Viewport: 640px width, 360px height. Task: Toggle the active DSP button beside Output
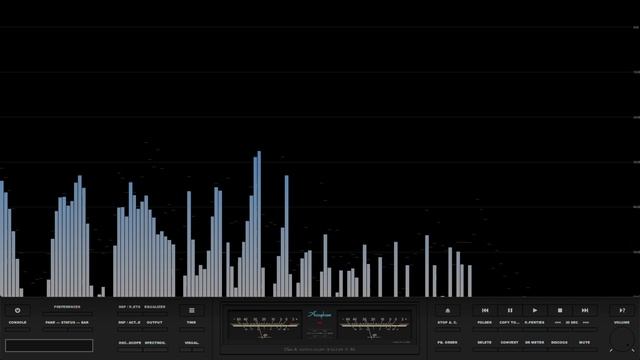tap(129, 322)
